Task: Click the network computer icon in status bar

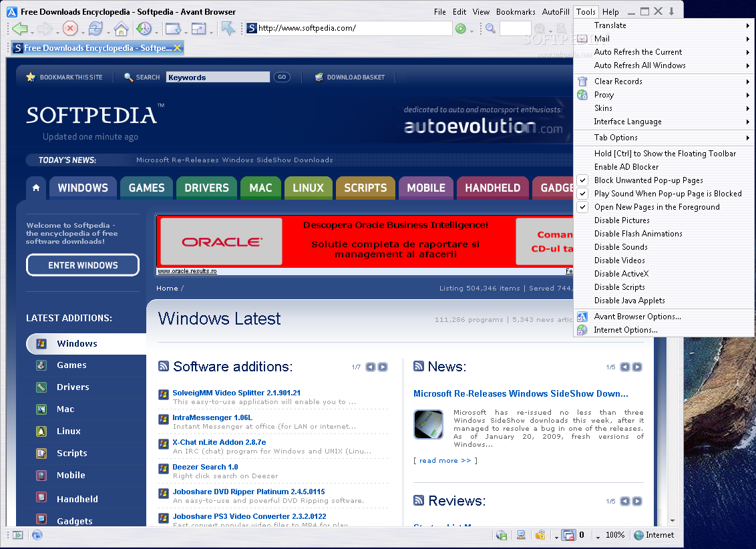Action: [x=521, y=535]
